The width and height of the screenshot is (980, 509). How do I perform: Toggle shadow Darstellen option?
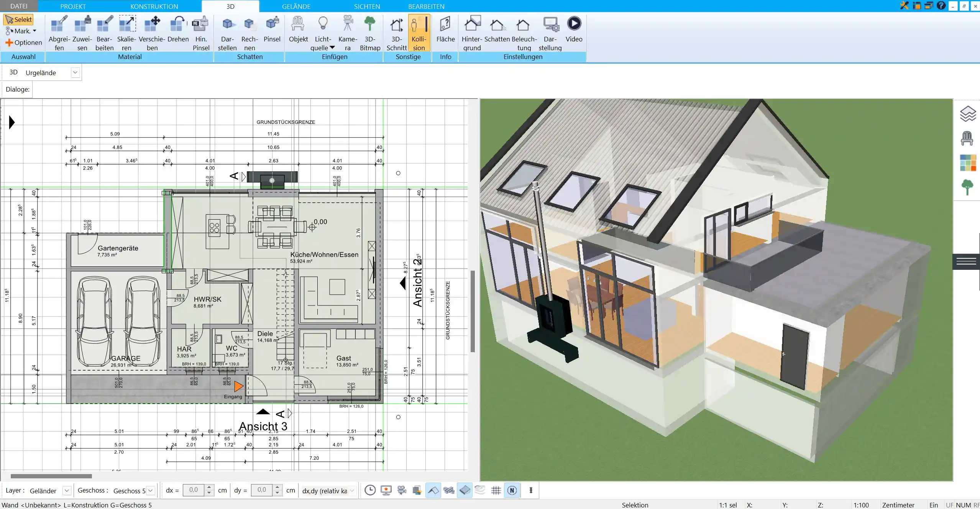(227, 33)
